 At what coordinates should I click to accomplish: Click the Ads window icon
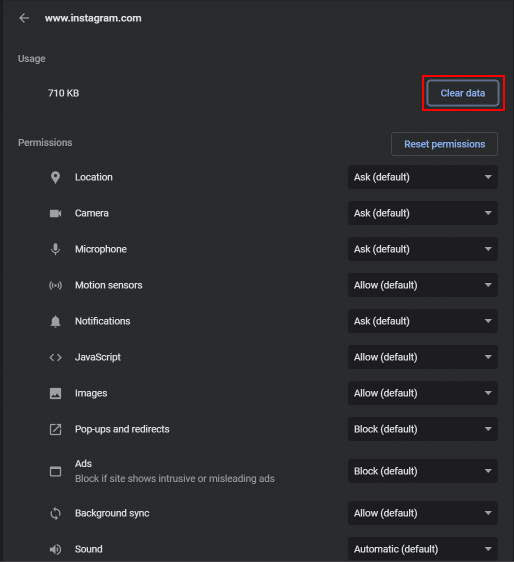coord(55,471)
